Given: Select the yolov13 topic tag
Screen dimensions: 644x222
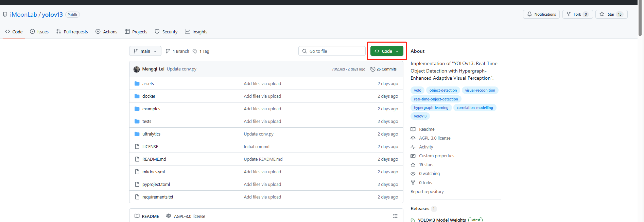Looking at the screenshot, I should (420, 116).
